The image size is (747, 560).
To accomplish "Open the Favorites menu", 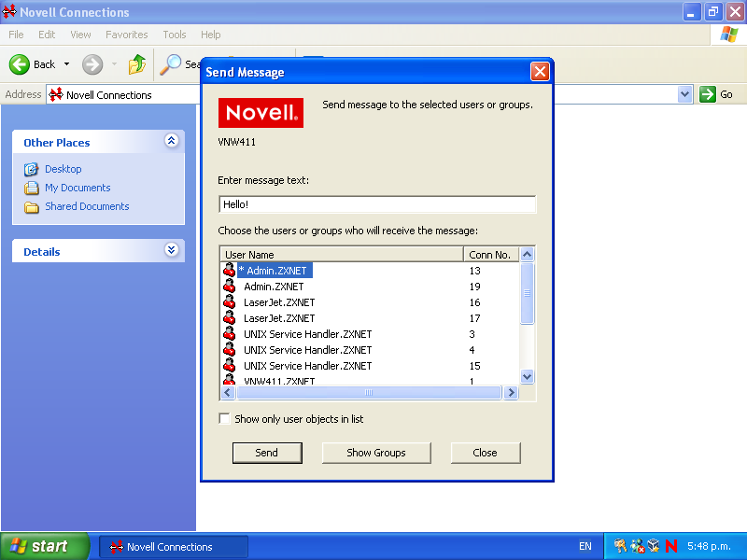I will (x=127, y=35).
